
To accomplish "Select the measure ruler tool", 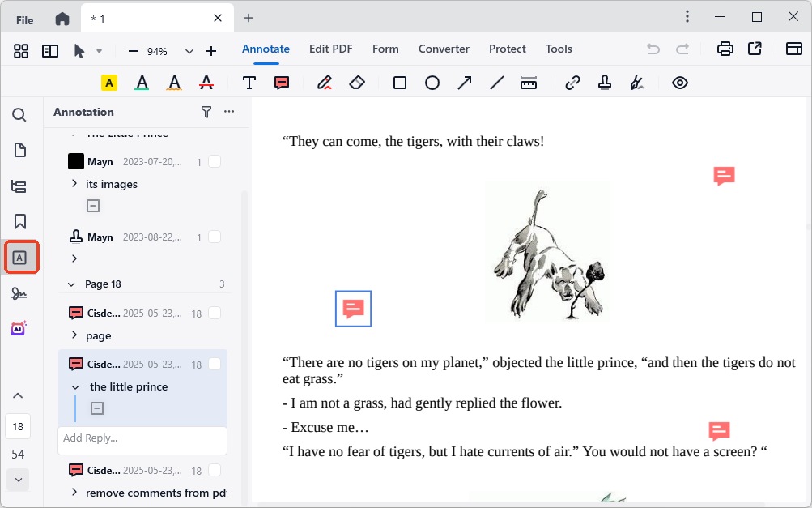I will point(529,83).
